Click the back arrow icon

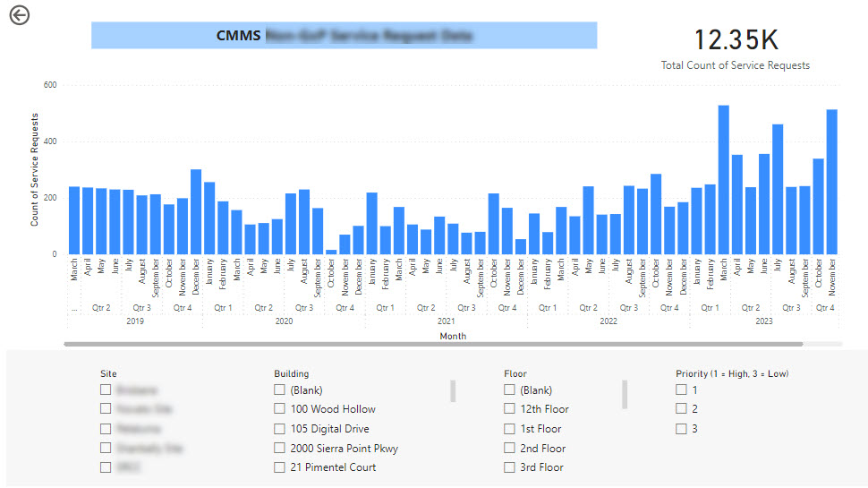19,15
